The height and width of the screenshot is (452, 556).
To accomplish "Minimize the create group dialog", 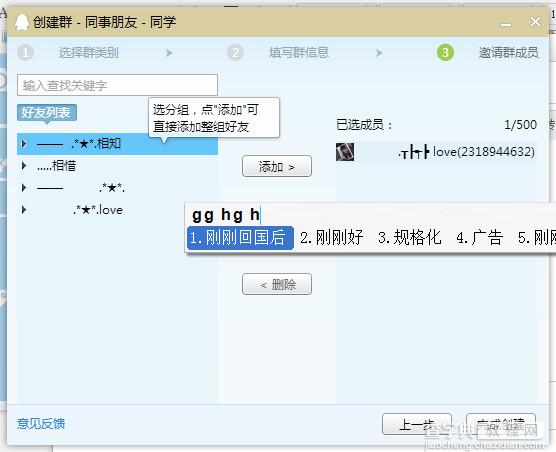I will [506, 24].
